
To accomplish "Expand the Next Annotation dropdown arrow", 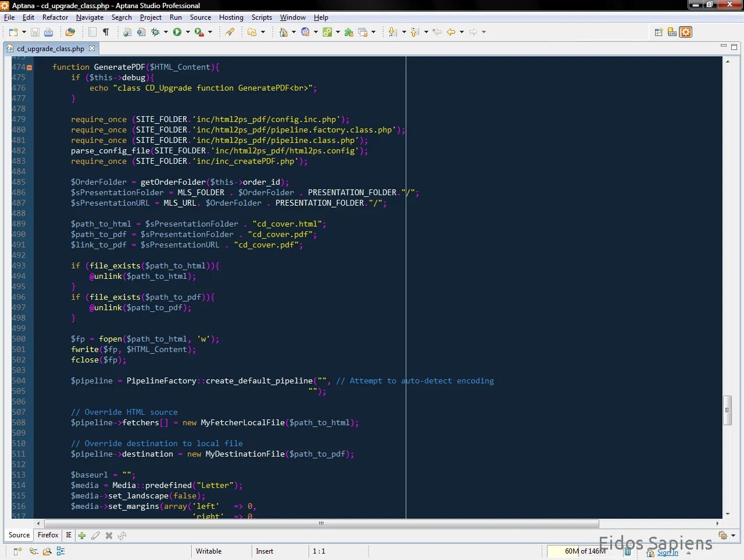I will (404, 33).
